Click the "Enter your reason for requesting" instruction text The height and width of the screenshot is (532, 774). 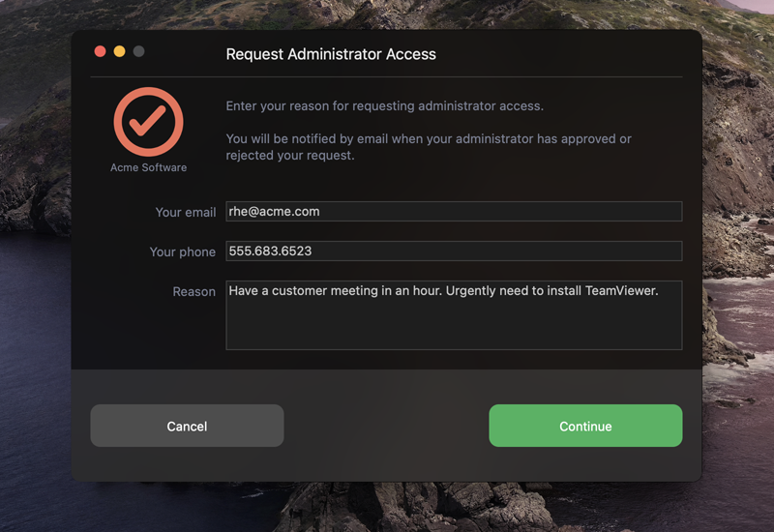(x=384, y=105)
